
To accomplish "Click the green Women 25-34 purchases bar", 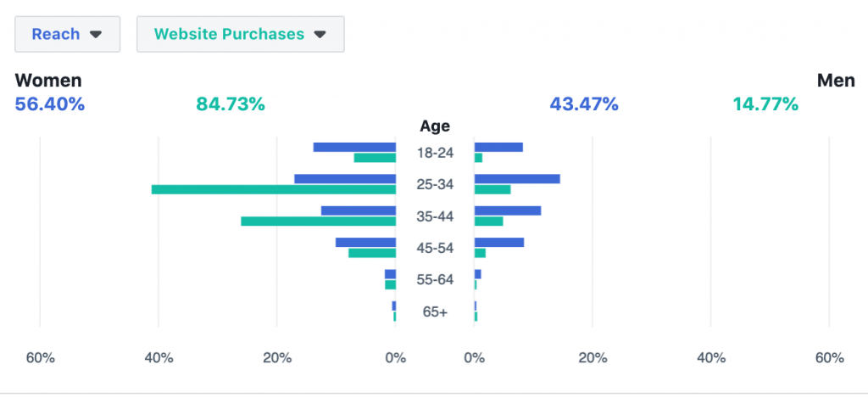I will point(273,189).
